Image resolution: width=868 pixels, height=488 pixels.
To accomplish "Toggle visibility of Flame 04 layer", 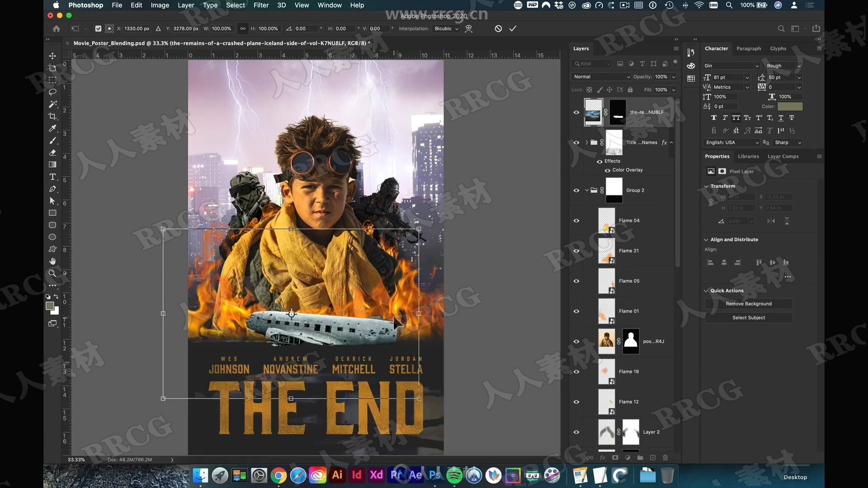I will [576, 220].
